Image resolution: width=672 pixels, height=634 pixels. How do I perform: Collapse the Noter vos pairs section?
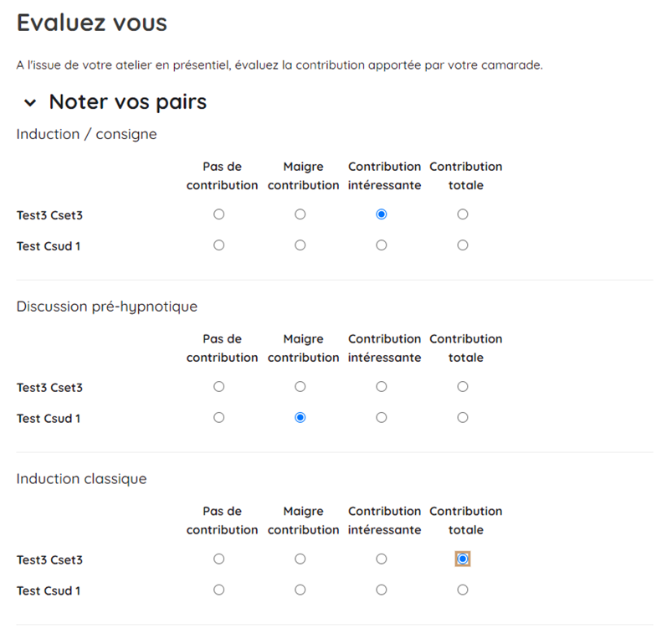coord(30,103)
